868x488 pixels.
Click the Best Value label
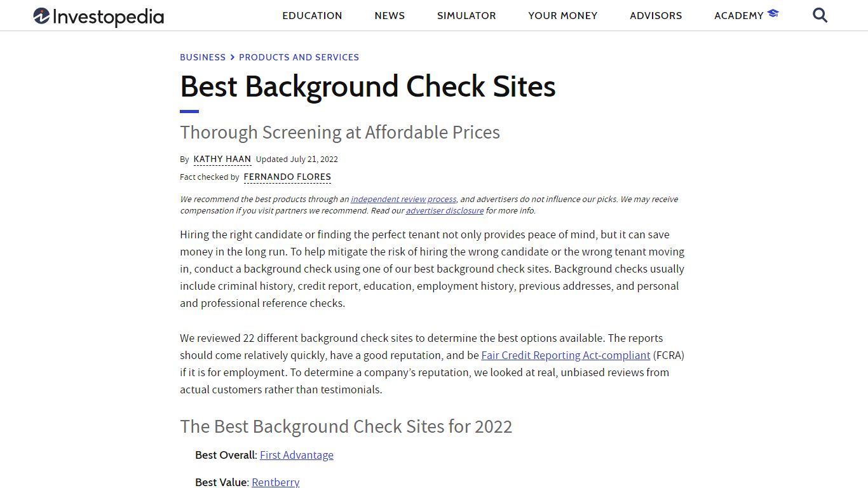pos(222,482)
